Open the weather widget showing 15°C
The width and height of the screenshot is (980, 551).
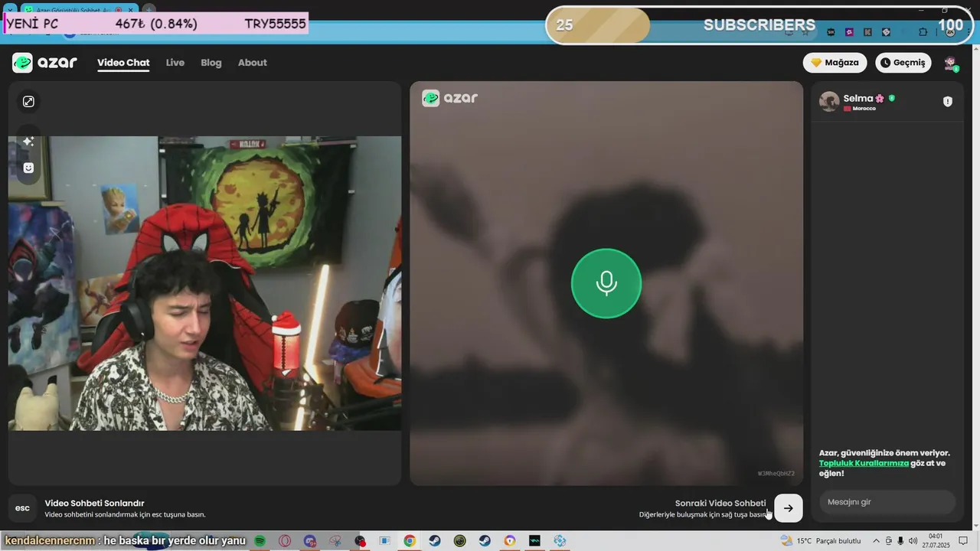coord(820,541)
